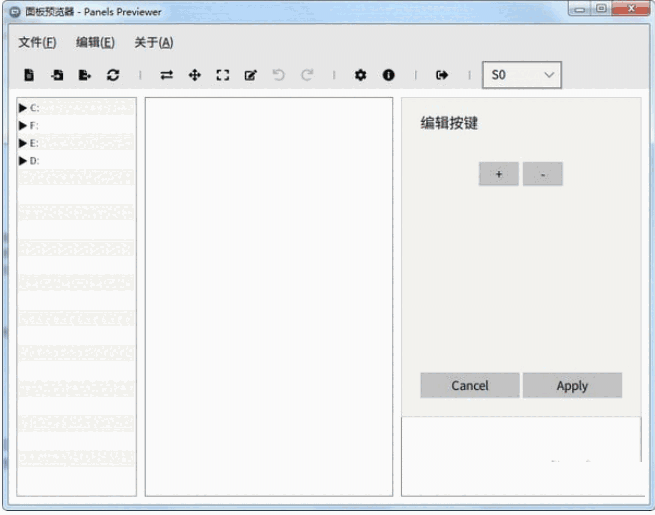Click the undo arrow icon
The width and height of the screenshot is (655, 515).
(x=279, y=75)
